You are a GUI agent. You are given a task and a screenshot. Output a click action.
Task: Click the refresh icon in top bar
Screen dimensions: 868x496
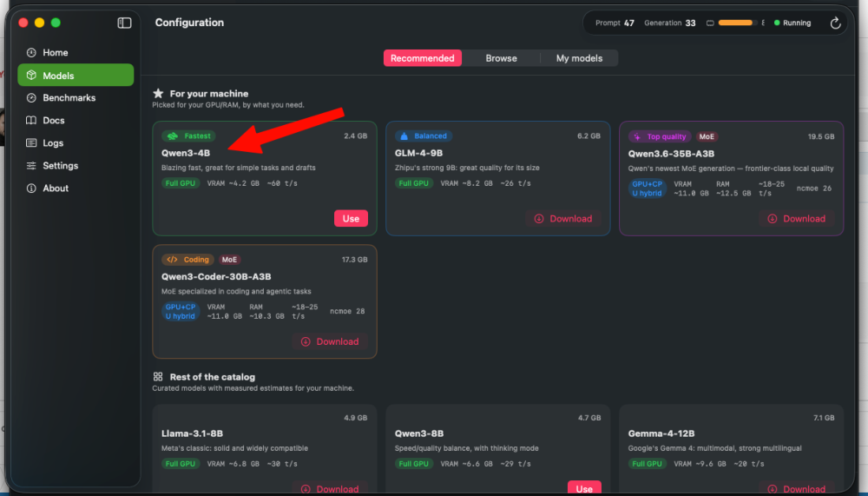[835, 23]
